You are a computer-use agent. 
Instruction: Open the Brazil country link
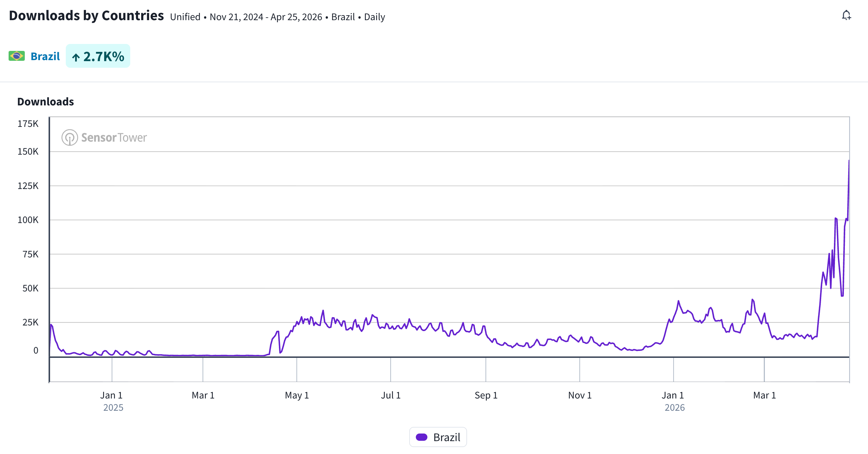click(x=45, y=56)
